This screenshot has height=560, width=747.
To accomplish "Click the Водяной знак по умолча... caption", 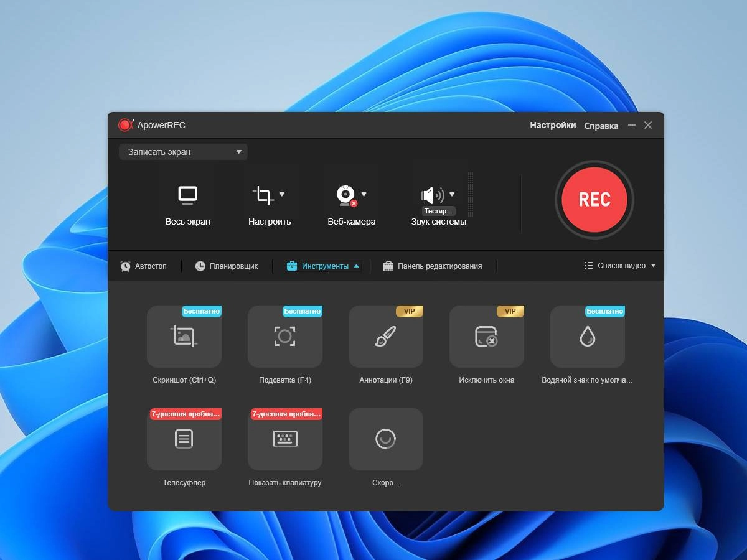I will click(x=587, y=380).
